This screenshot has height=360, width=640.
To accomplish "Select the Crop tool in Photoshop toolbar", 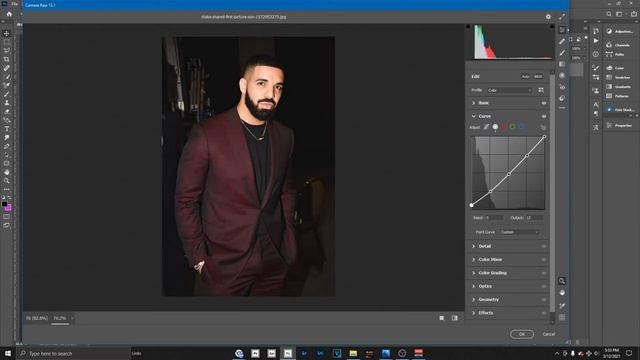I will pyautogui.click(x=7, y=59).
